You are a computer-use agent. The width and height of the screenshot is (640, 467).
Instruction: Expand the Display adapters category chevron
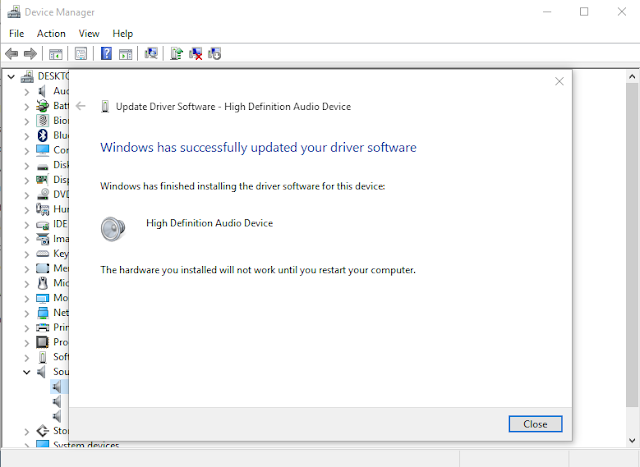click(27, 180)
